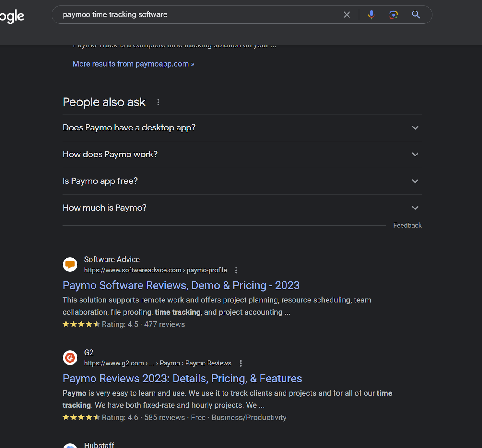Click the softwareadvice.com paymo-profile URL
Screen dimensions: 482x448
pos(155,270)
